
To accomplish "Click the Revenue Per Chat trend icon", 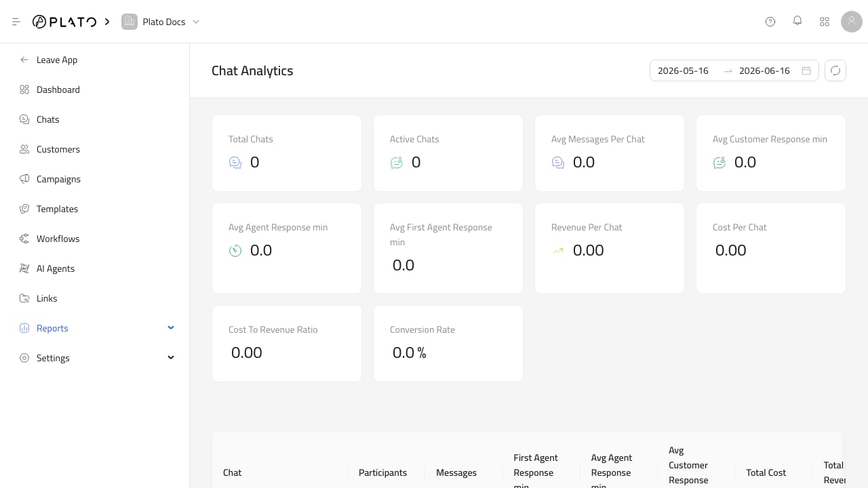I will (x=558, y=251).
